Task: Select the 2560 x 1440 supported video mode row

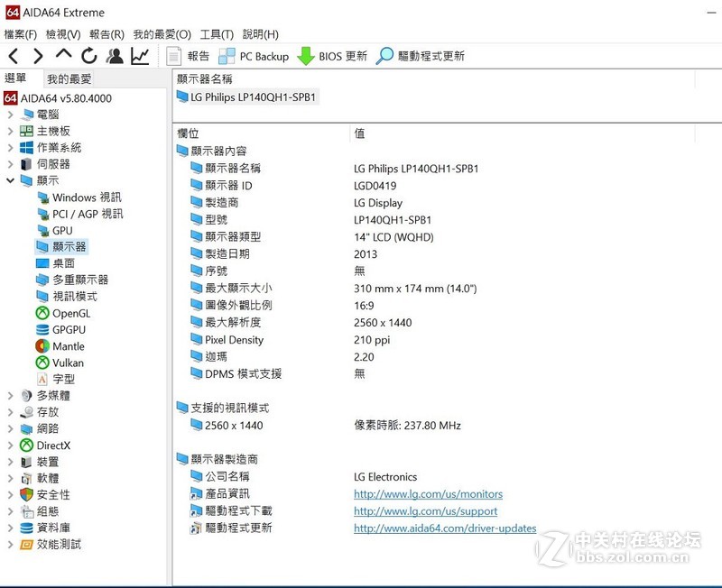Action: click(x=234, y=426)
